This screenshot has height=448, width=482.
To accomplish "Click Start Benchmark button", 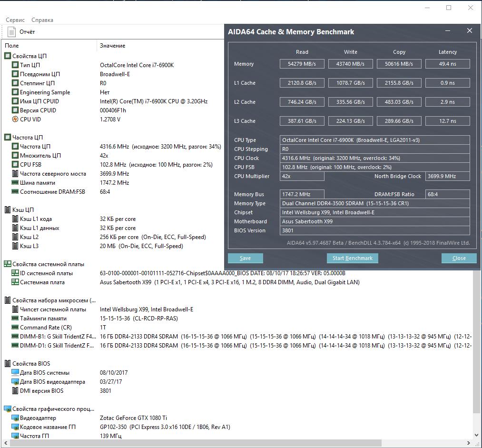I will tap(352, 259).
